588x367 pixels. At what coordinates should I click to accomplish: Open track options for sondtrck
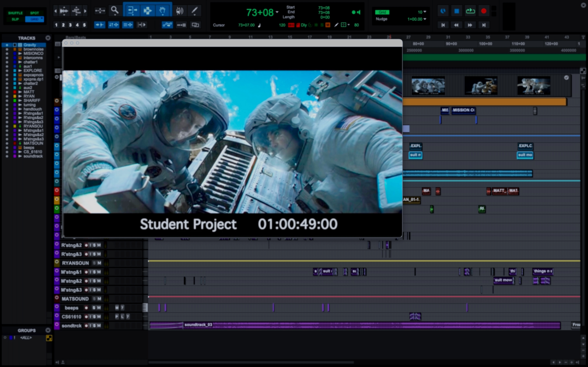click(x=57, y=324)
